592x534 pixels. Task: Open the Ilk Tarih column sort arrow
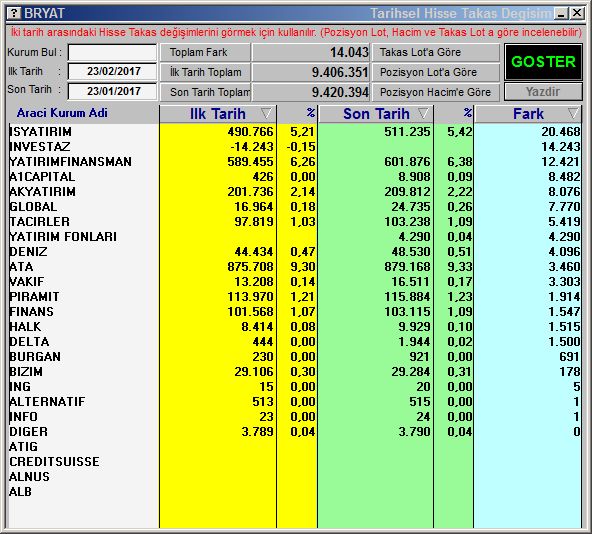(x=266, y=113)
